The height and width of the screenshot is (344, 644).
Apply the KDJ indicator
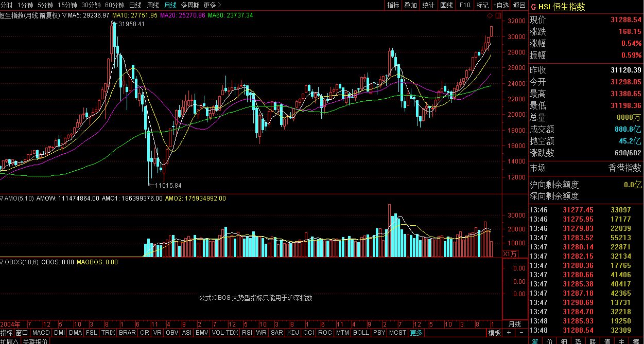[x=293, y=333]
